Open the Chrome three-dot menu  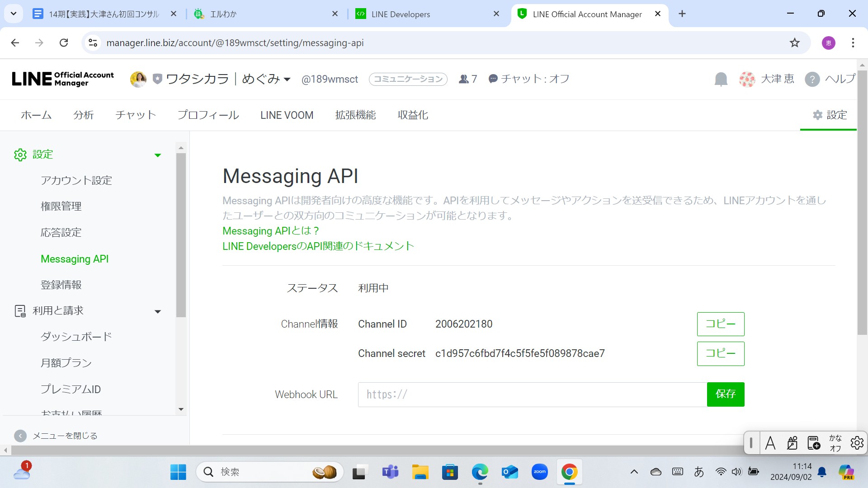click(853, 43)
